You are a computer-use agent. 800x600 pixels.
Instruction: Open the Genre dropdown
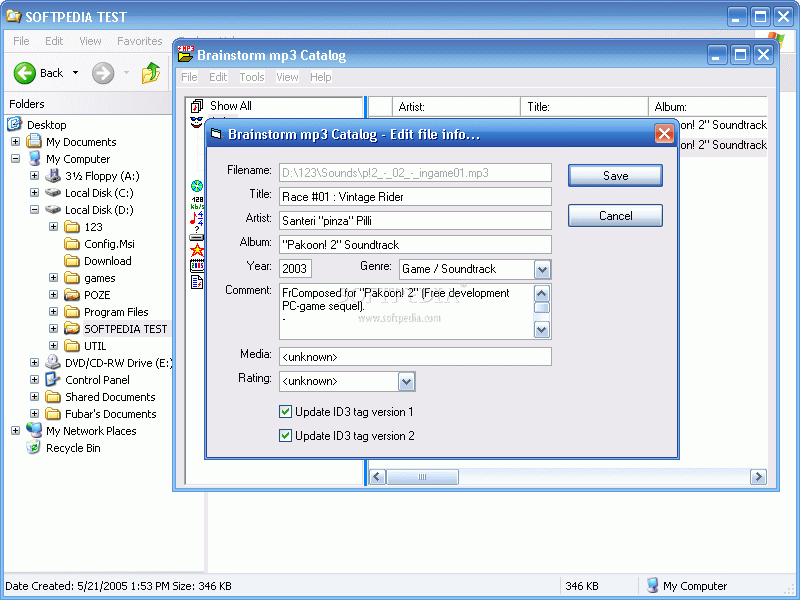click(542, 269)
